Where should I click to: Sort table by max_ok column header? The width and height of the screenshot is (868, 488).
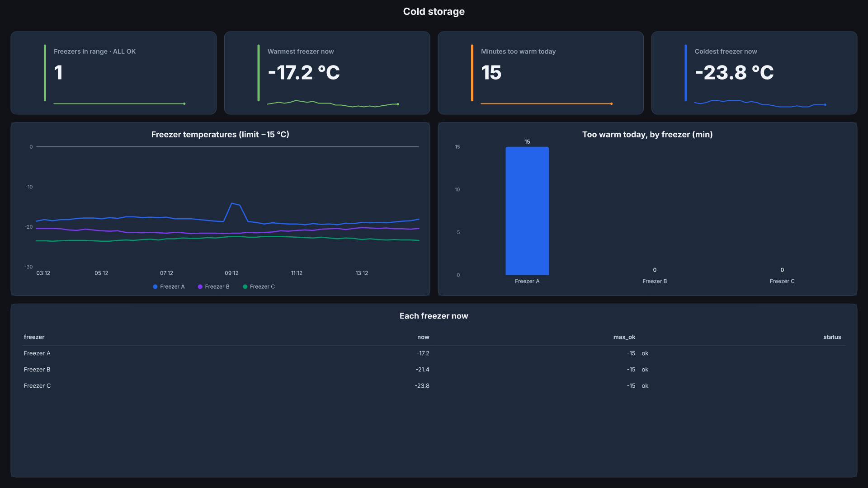tap(624, 337)
